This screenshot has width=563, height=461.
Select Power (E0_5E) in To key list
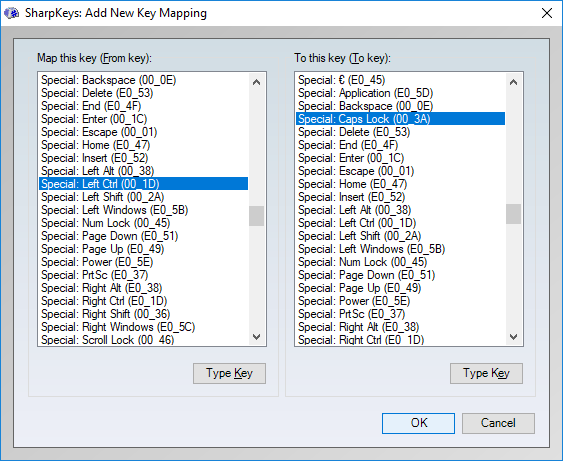pos(400,301)
